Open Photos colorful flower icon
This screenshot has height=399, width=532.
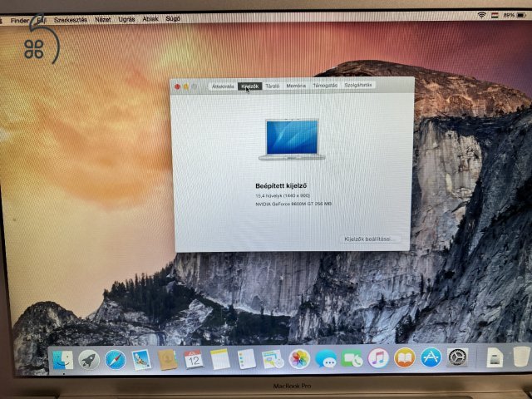299,359
